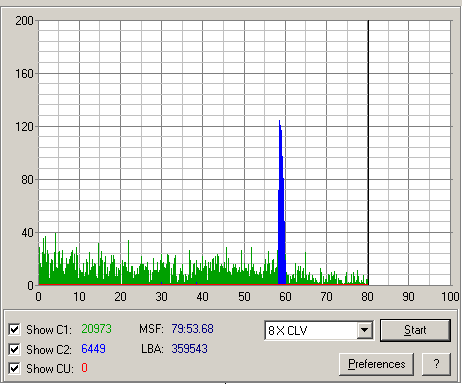The height and width of the screenshot is (384, 462).
Task: Click the MSF value 79:53.68
Action: [192, 329]
